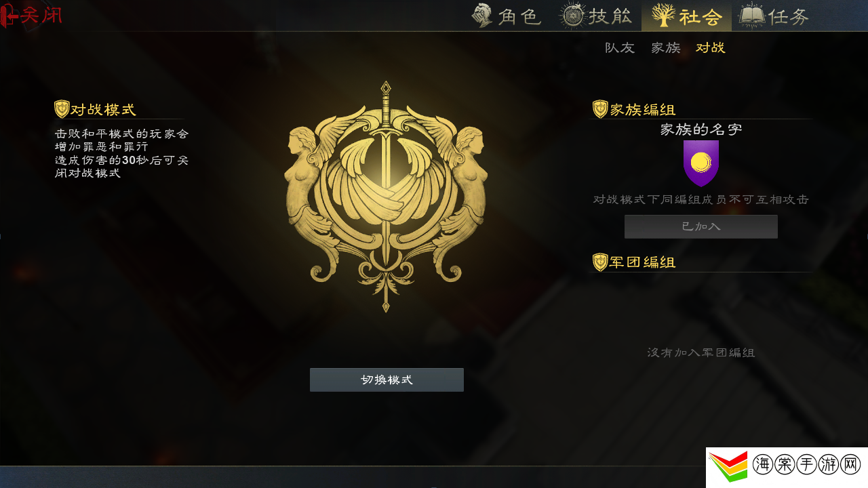Click the open book icon
The image size is (868, 488).
[751, 16]
